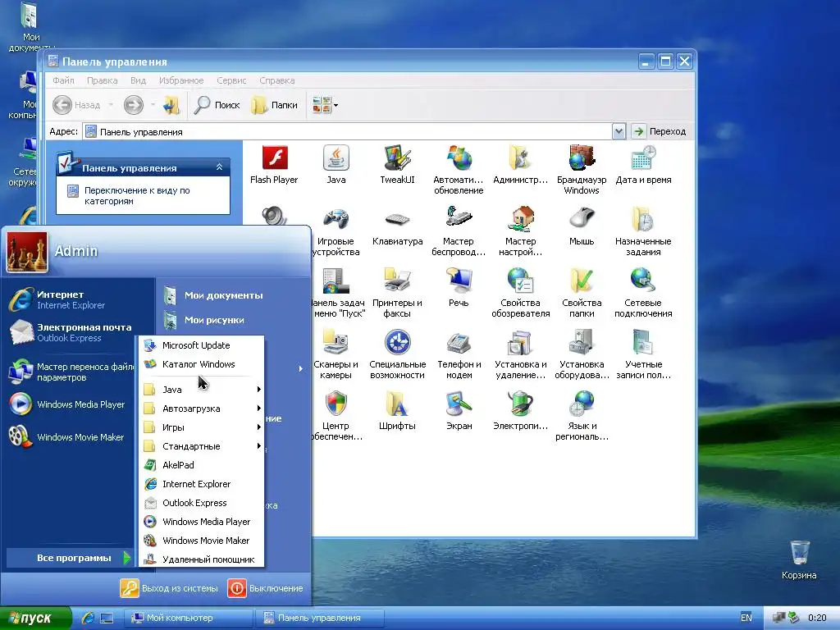The image size is (840, 630).
Task: Open Установка и удаление программ
Action: click(x=520, y=354)
